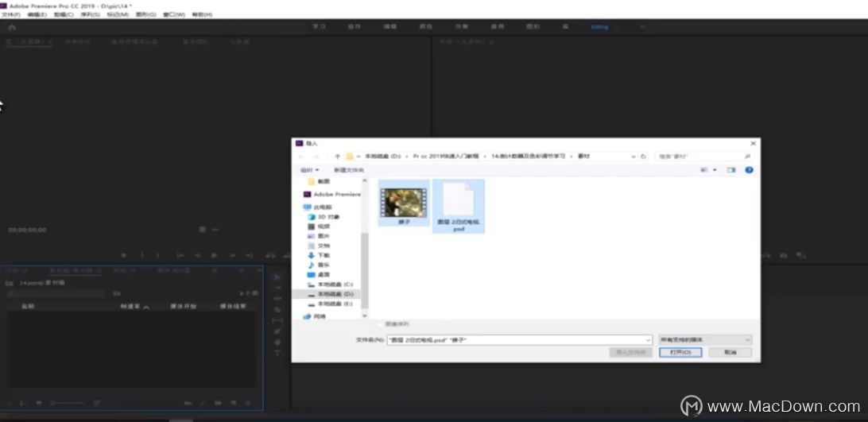This screenshot has height=422, width=868.
Task: Click the change view icon in import dialog
Action: point(704,170)
